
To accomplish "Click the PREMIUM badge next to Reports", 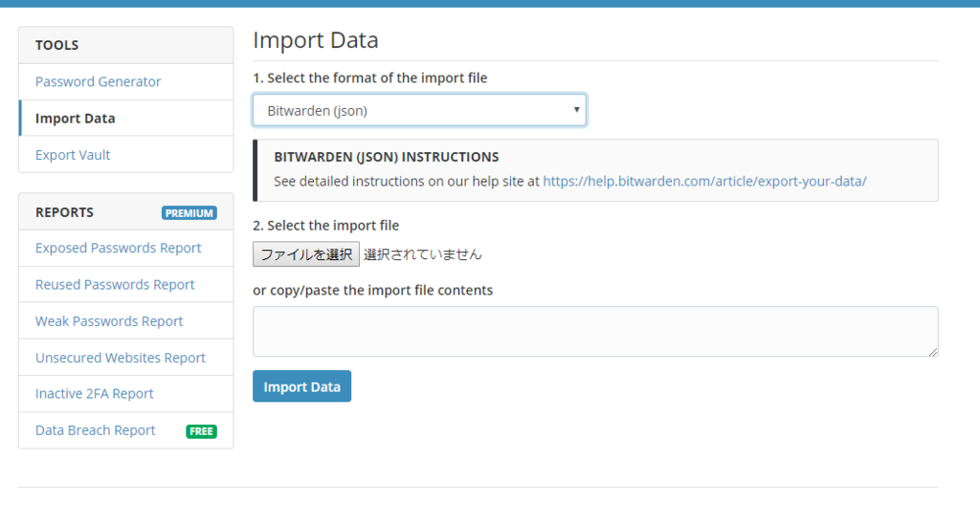I will click(x=189, y=213).
